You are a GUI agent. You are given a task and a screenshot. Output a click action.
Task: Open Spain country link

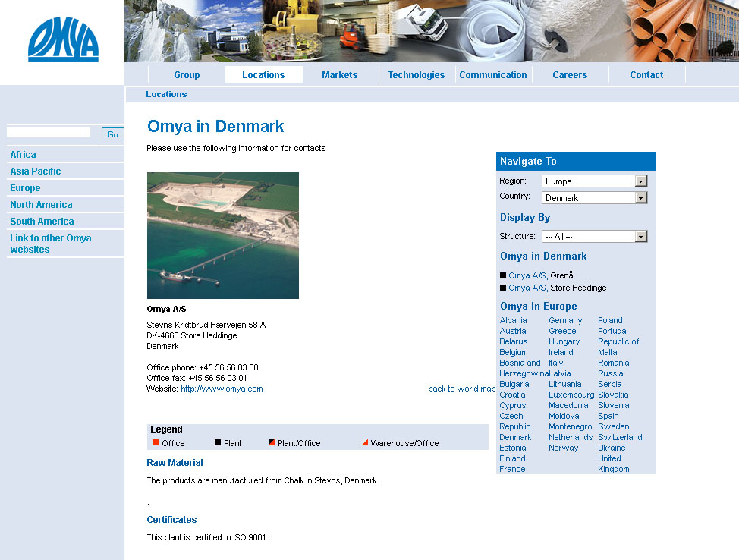pos(608,416)
